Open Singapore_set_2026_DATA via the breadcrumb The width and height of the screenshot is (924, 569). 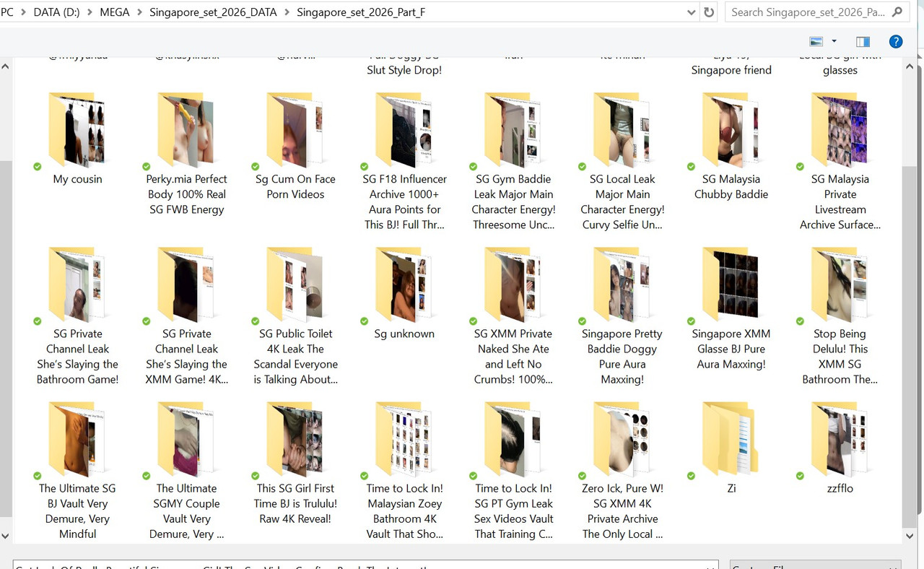tap(213, 12)
